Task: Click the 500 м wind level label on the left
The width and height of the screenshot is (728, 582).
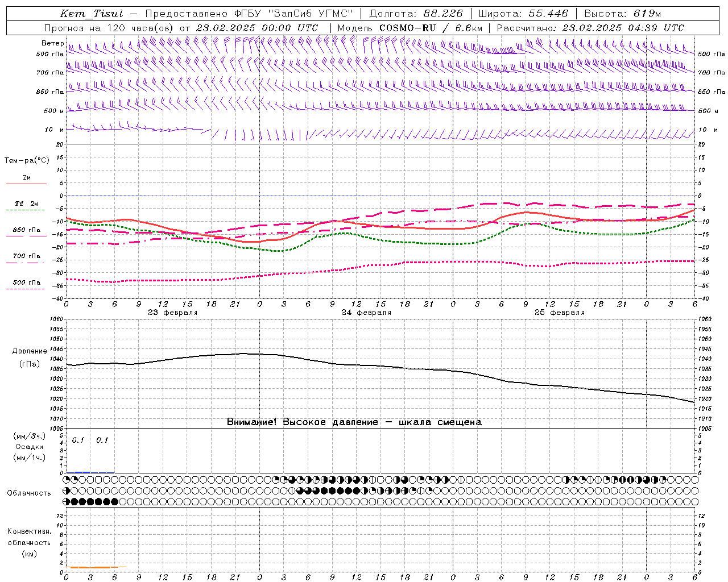Action: [x=54, y=111]
